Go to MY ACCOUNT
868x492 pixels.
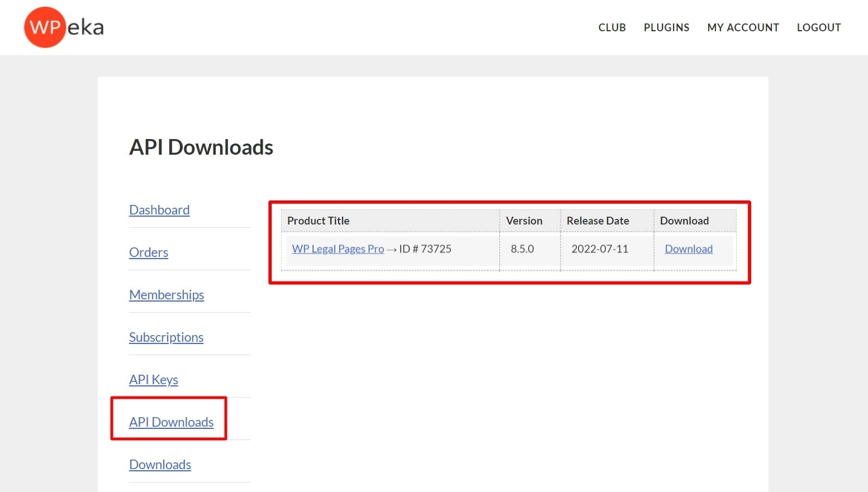[743, 27]
